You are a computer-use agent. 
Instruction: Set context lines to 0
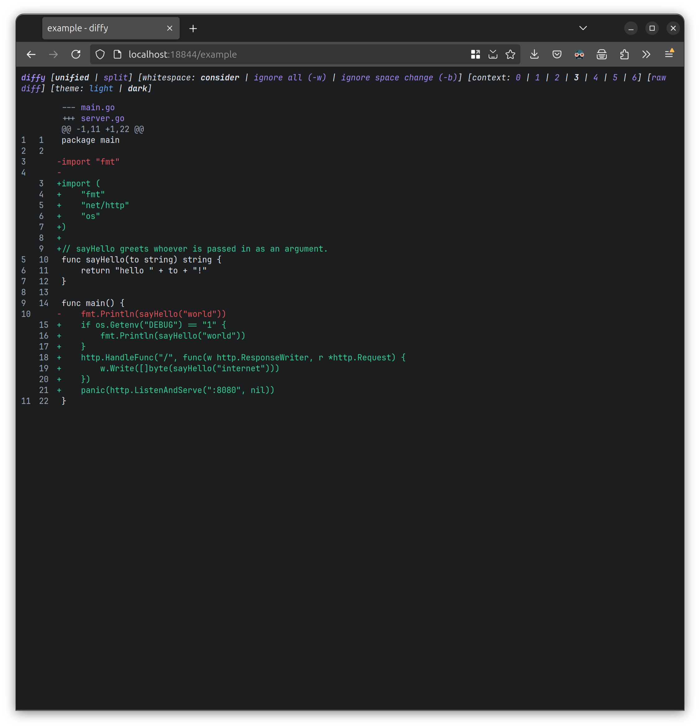(518, 78)
